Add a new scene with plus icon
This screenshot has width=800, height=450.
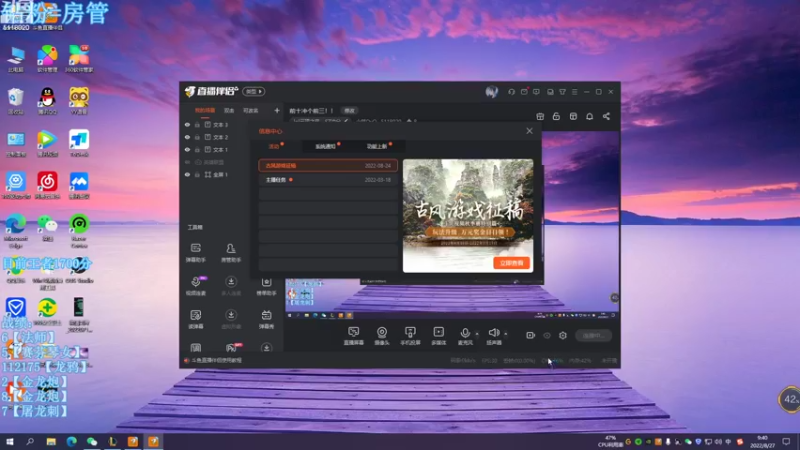tap(277, 110)
